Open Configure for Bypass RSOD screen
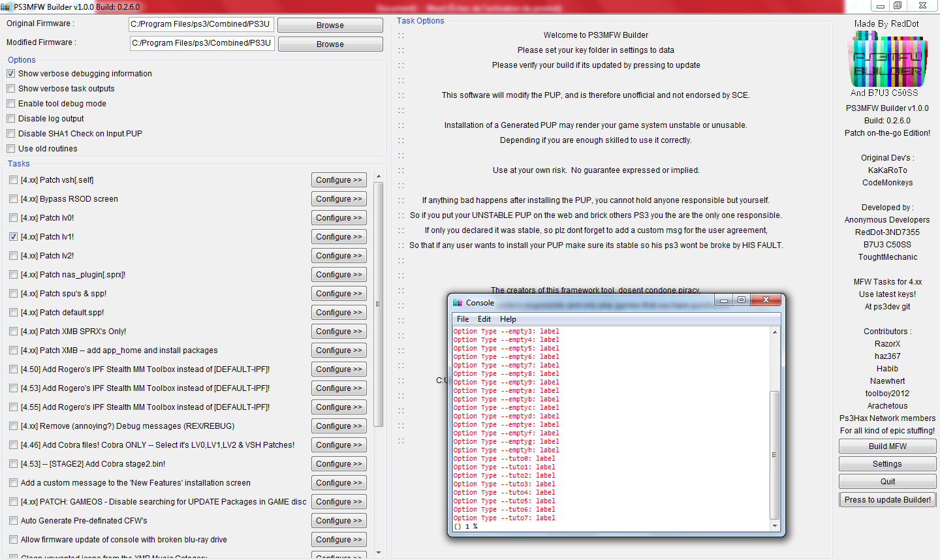Screen dimensions: 940x560 click(339, 199)
